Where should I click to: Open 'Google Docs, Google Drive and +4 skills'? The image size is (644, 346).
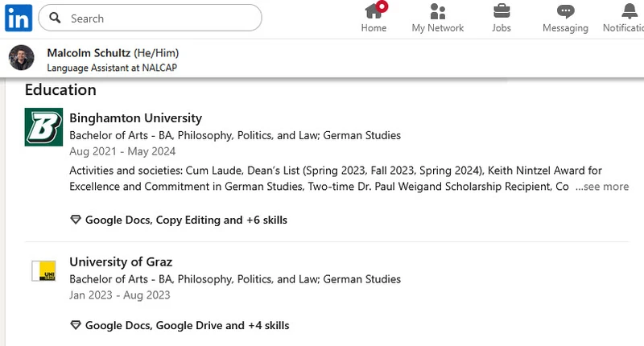pos(188,325)
